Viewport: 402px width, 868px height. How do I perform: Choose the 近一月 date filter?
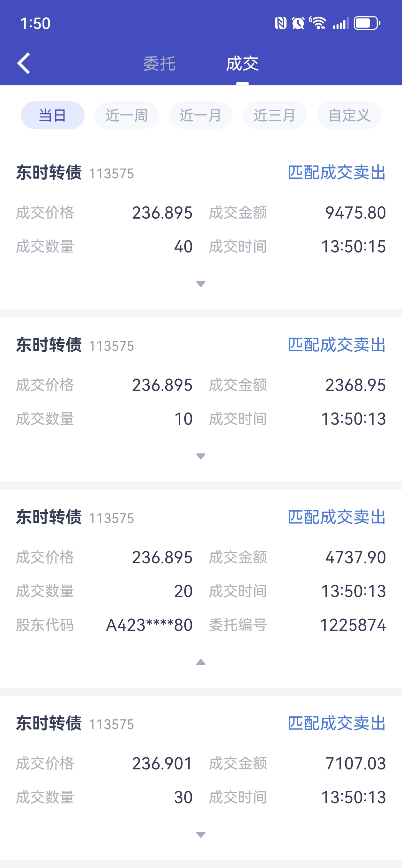click(200, 115)
